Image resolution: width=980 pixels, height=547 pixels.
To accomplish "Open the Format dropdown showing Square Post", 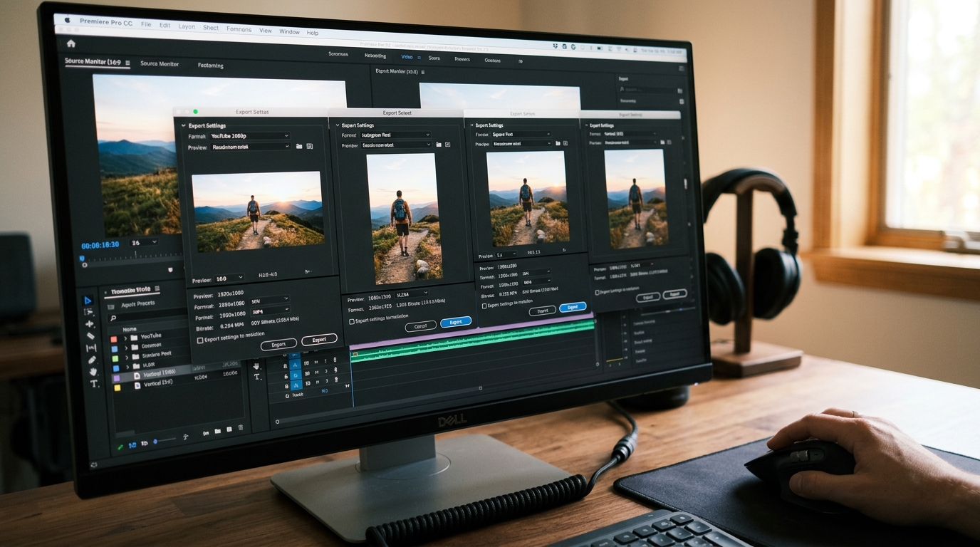I will pos(521,134).
